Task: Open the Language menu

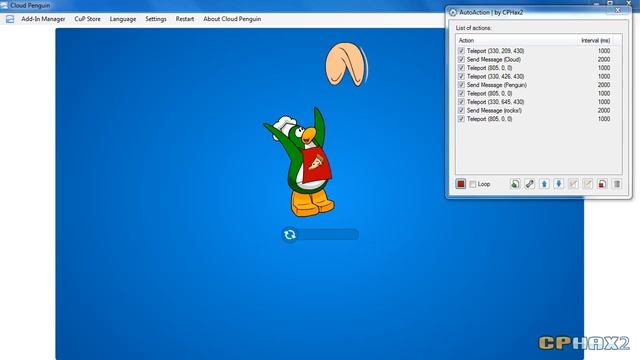Action: pyautogui.click(x=122, y=19)
